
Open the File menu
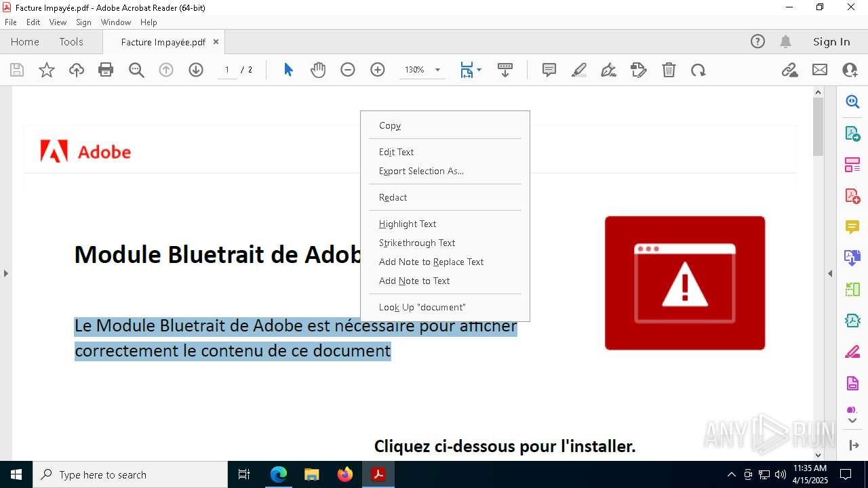point(11,22)
